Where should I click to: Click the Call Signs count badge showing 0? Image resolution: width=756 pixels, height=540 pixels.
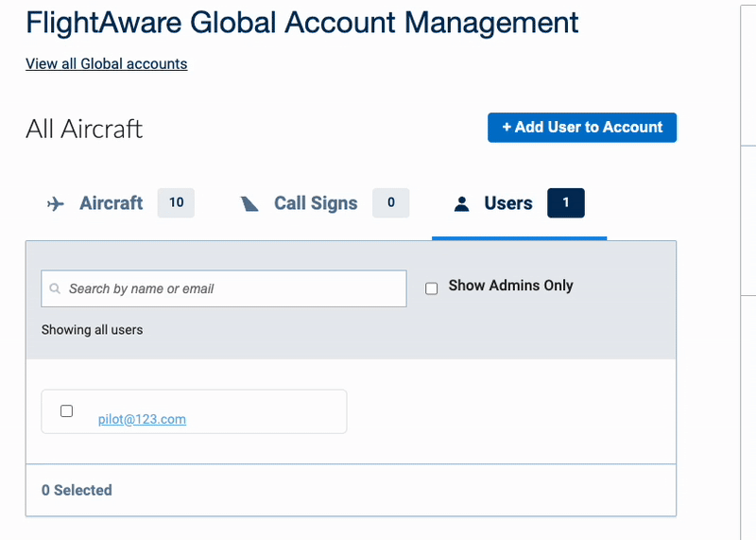pyautogui.click(x=391, y=202)
